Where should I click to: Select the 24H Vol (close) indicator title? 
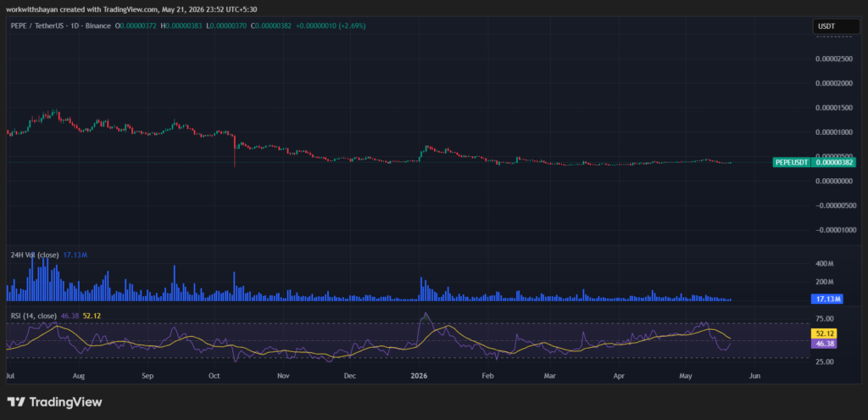[35, 255]
